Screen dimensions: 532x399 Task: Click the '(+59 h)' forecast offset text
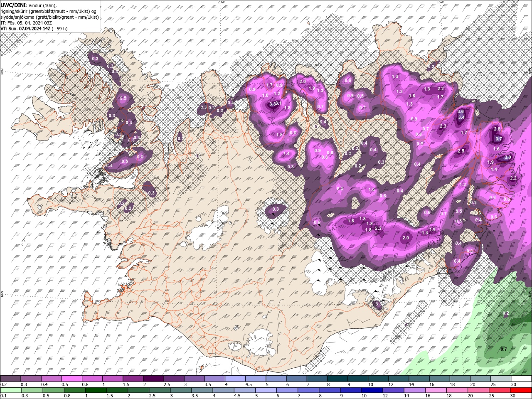point(59,29)
